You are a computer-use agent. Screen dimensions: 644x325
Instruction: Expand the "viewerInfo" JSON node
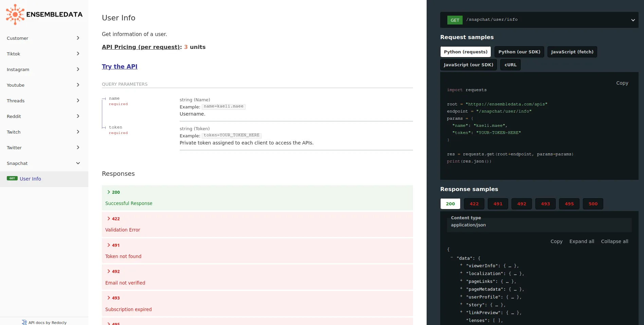[x=461, y=264]
